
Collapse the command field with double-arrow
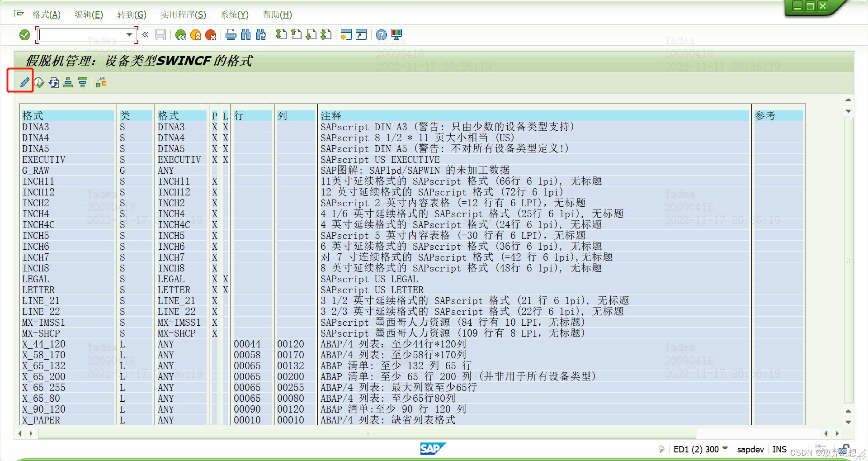coord(145,34)
